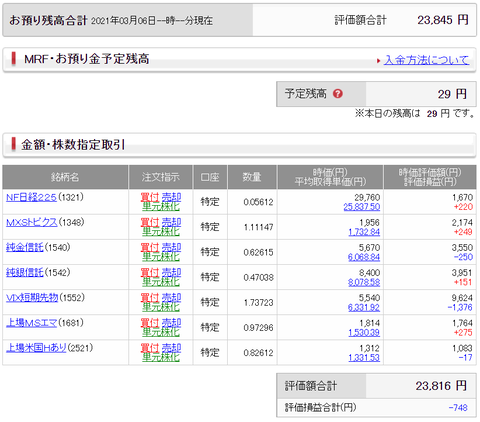Open the 純金信託 stock link
This screenshot has height=422, width=480.
pos(25,247)
